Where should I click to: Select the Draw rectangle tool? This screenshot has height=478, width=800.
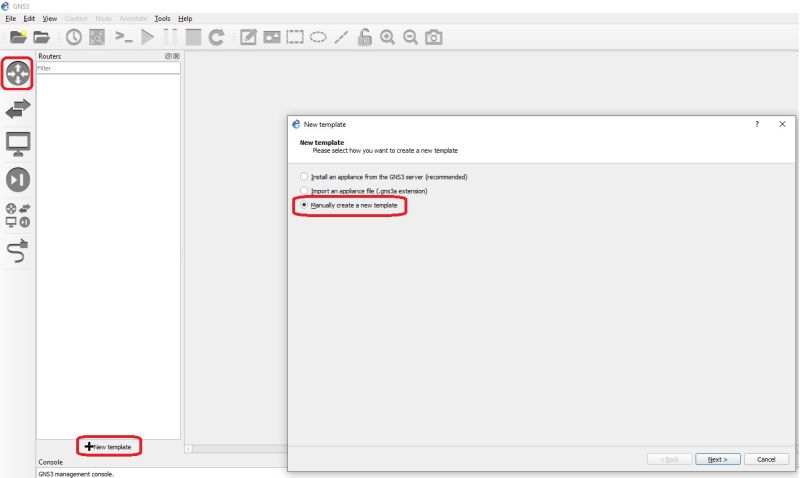tap(295, 37)
